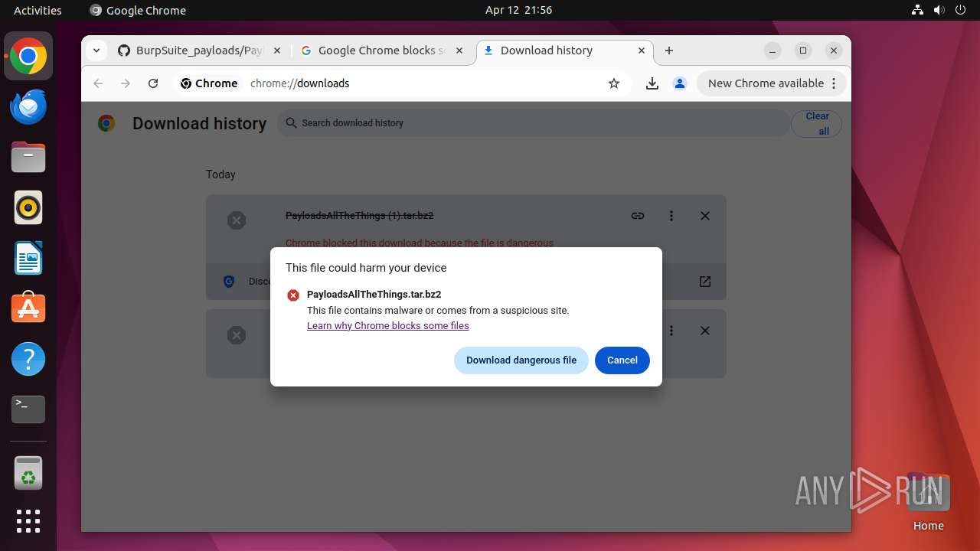Open a new Chrome tab
This screenshot has width=980, height=551.
[x=669, y=51]
